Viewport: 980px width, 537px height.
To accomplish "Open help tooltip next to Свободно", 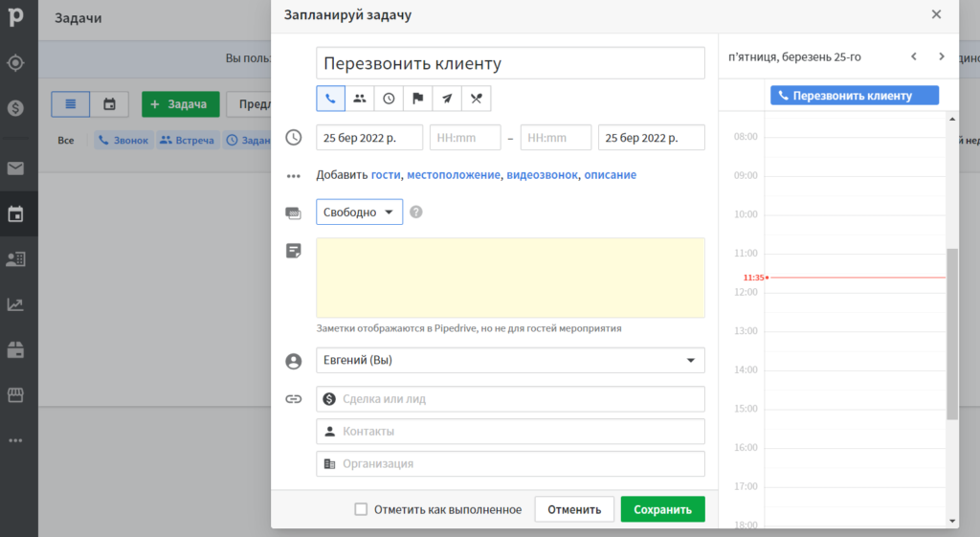I will (x=415, y=212).
